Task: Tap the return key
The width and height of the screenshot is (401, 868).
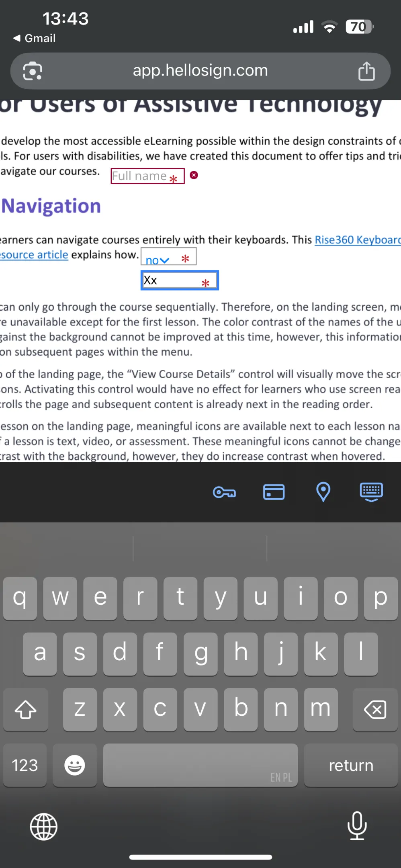Action: pos(351,765)
